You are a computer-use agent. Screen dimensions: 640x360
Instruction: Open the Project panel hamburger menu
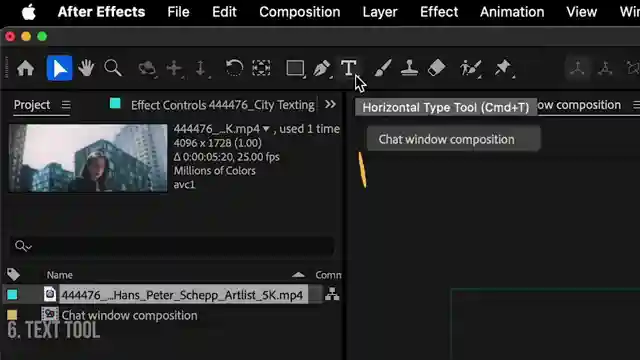tap(66, 105)
